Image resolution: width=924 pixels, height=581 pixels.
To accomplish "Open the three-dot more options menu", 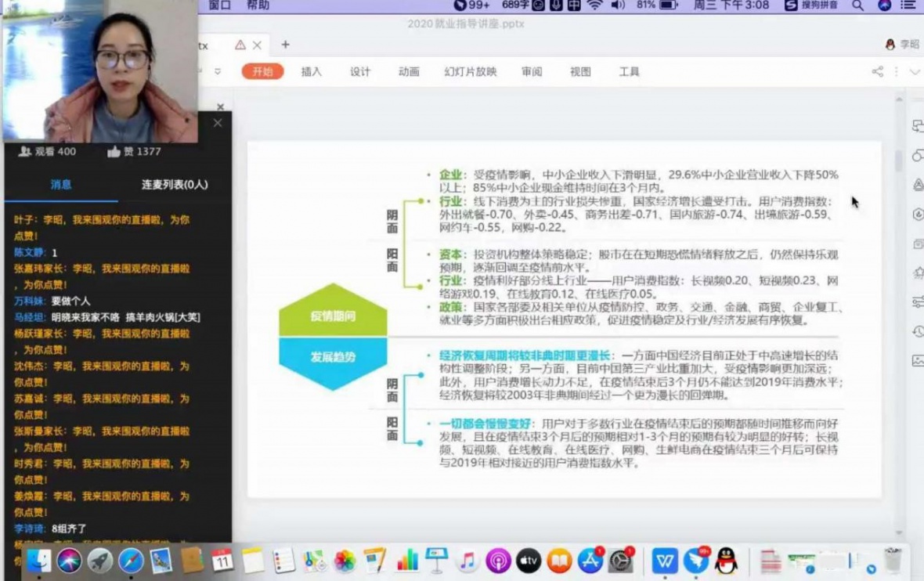I will (x=896, y=72).
